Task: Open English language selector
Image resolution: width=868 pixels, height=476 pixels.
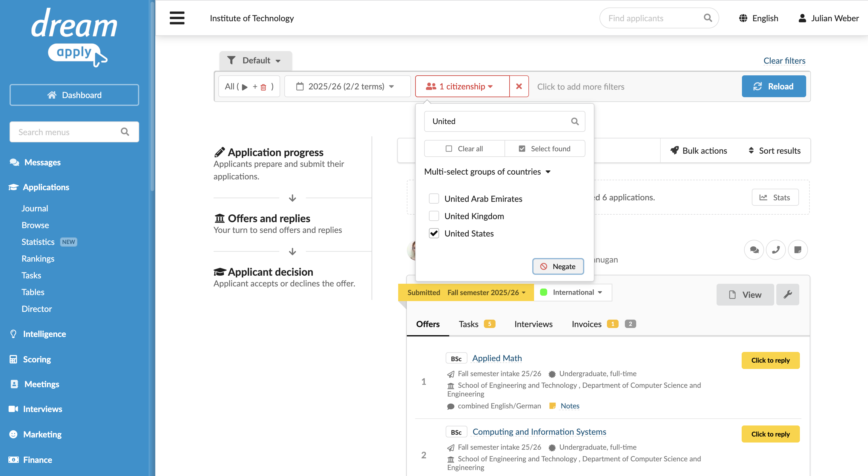Action: coord(758,18)
